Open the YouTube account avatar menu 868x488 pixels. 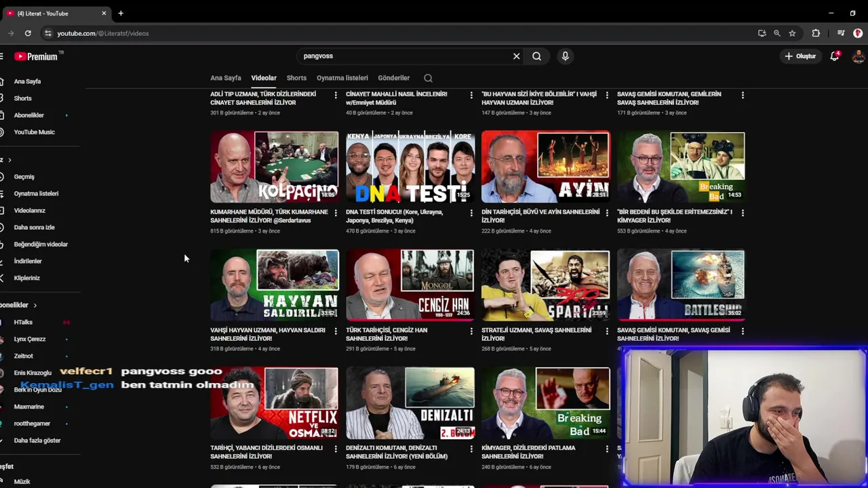click(859, 56)
